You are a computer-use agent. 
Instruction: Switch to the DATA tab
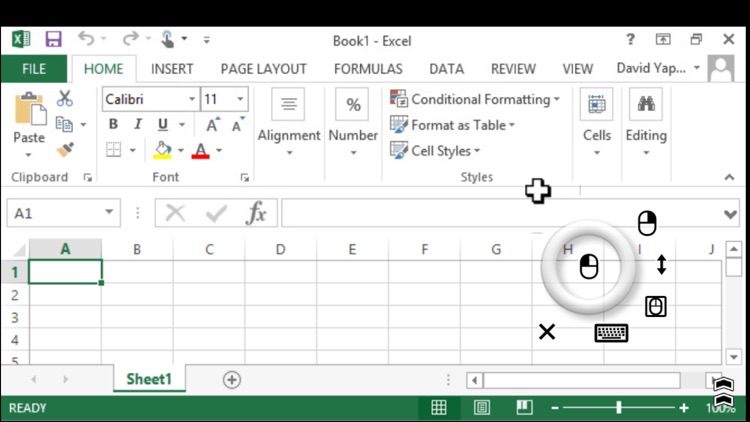[x=446, y=69]
